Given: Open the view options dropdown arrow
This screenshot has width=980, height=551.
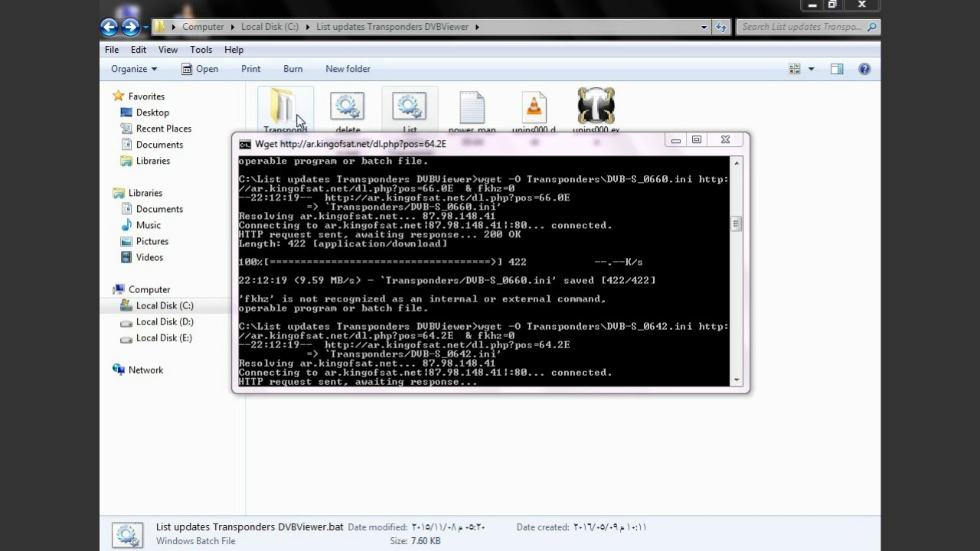Looking at the screenshot, I should 811,69.
